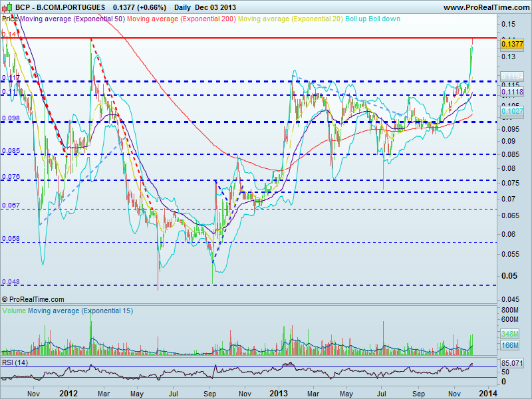532x399 pixels.
Task: Click the blue 0.067 level label
Action: pos(11,205)
